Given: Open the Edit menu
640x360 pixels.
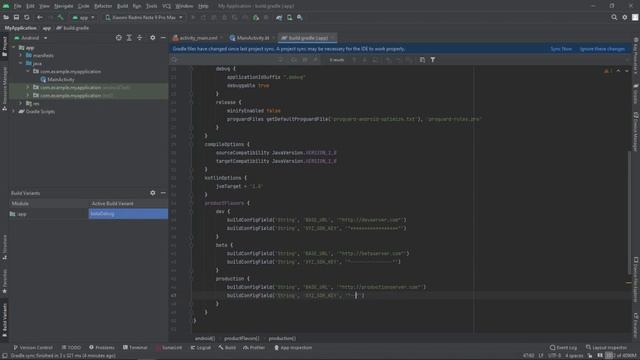Looking at the screenshot, I should click(31, 6).
